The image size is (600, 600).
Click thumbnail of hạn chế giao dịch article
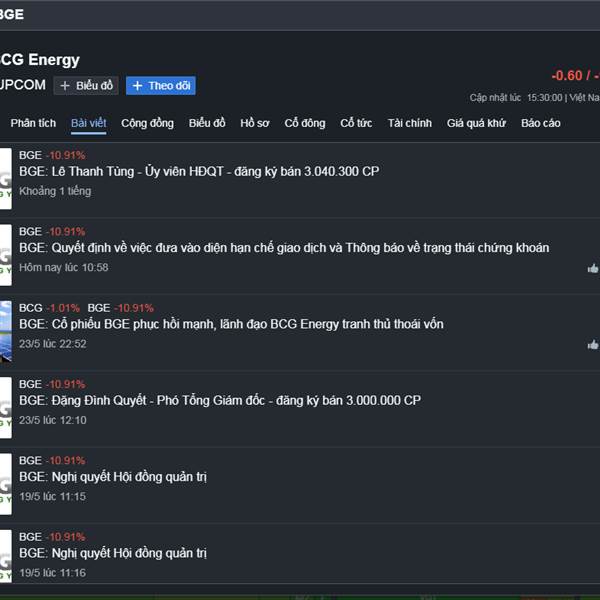[6, 255]
